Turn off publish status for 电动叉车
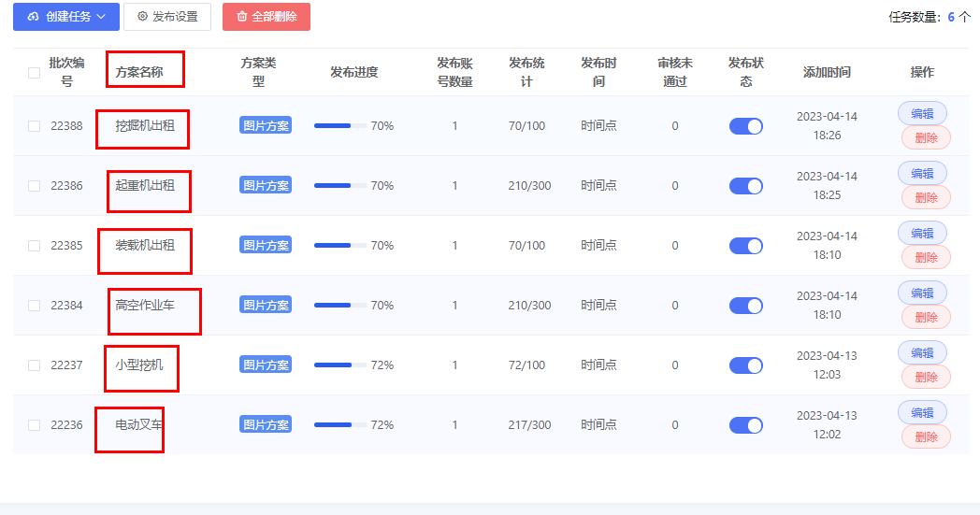This screenshot has height=515, width=980. pos(745,425)
